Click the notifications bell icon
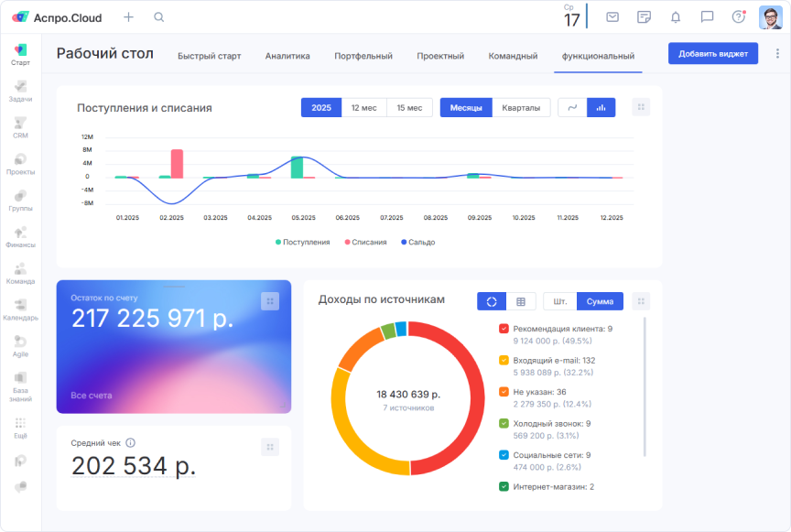The image size is (791, 532). point(675,16)
